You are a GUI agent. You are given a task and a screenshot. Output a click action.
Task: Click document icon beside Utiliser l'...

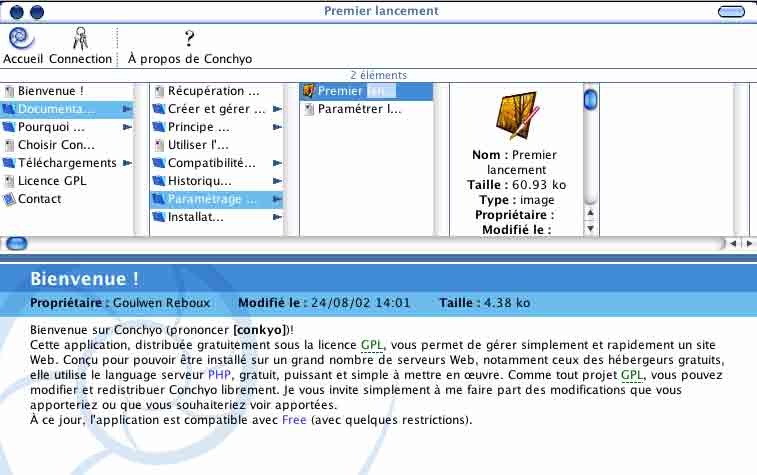coord(159,145)
